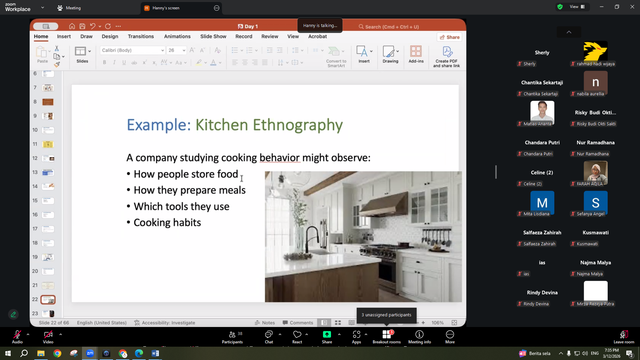
Task: Open Zoom Participants panel
Action: (232, 337)
